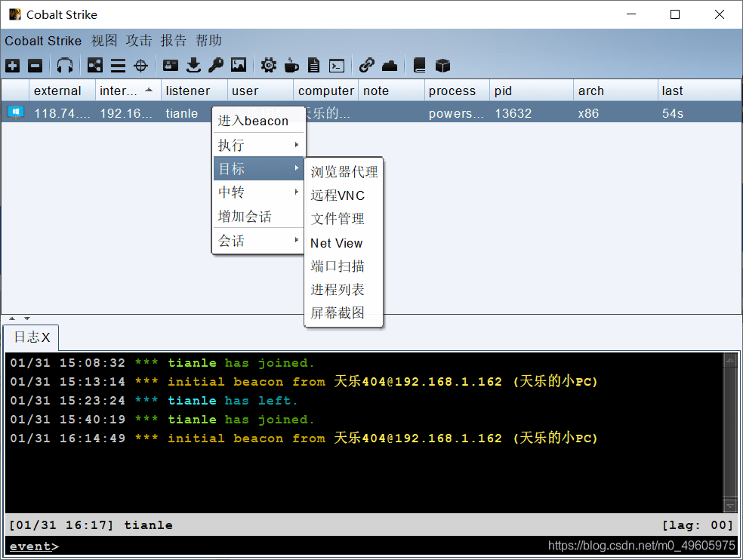Click the split pane collapse-up arrow
This screenshot has width=743, height=560.
(12, 318)
